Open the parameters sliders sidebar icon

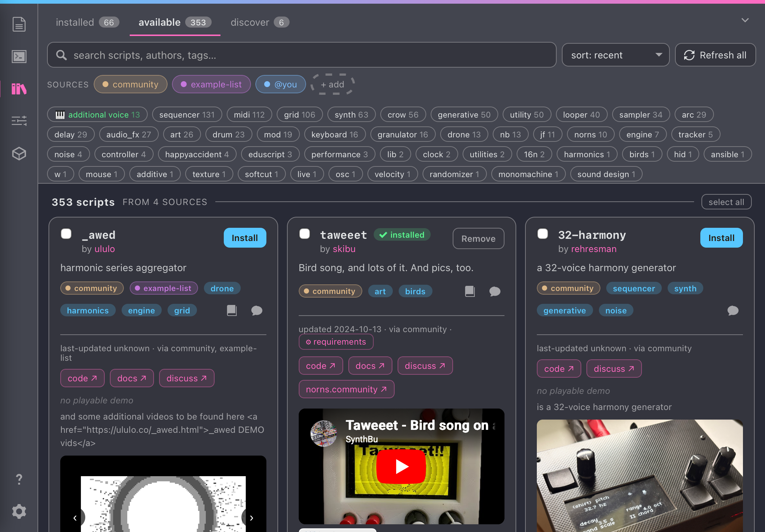19,121
